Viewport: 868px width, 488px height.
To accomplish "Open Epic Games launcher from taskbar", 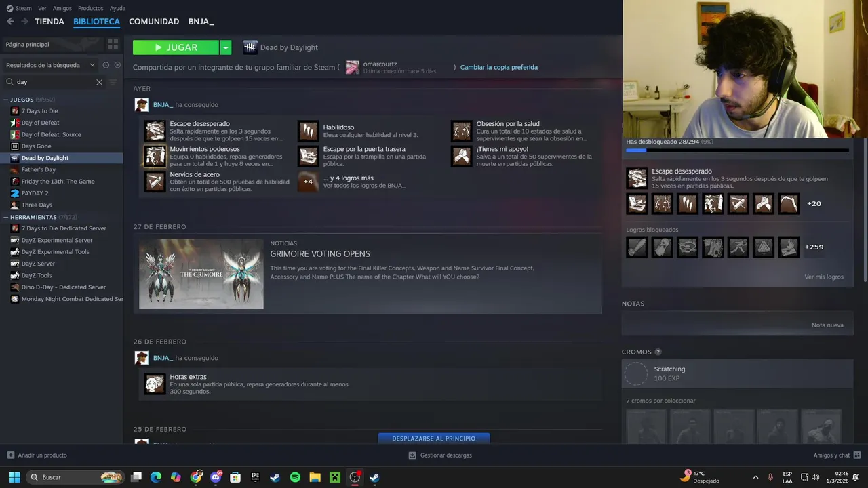I will tap(256, 477).
